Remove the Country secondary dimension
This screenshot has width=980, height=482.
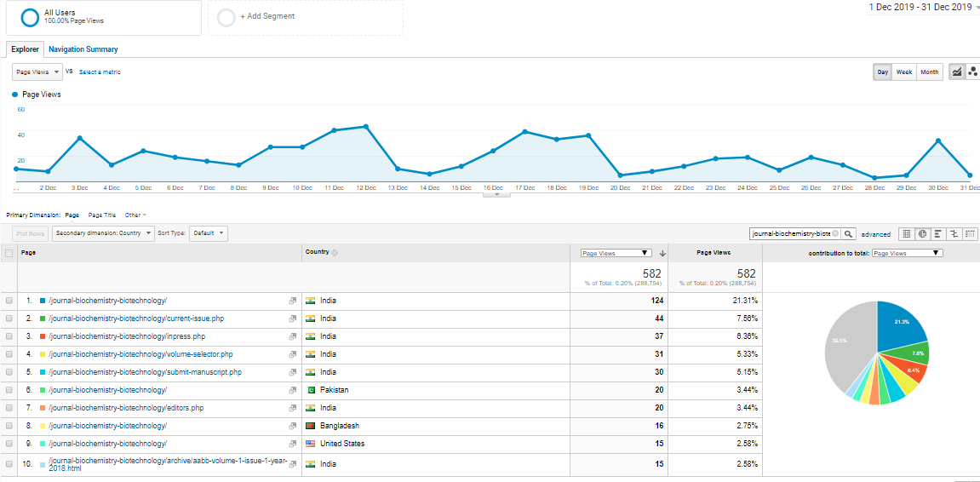pos(335,253)
